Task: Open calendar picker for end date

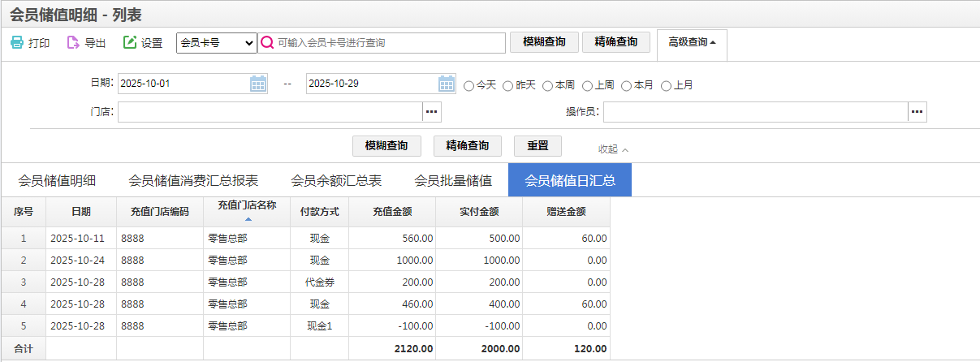Action: 447,84
